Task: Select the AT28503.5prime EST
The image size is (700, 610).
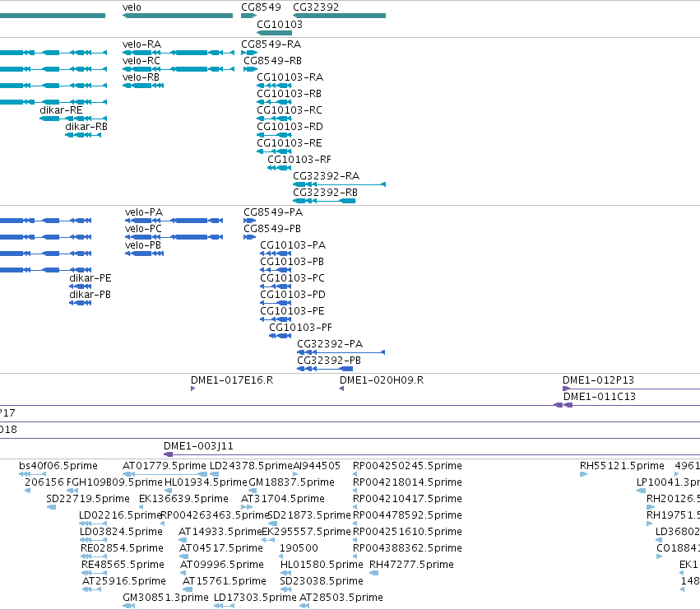Action: pos(304,606)
